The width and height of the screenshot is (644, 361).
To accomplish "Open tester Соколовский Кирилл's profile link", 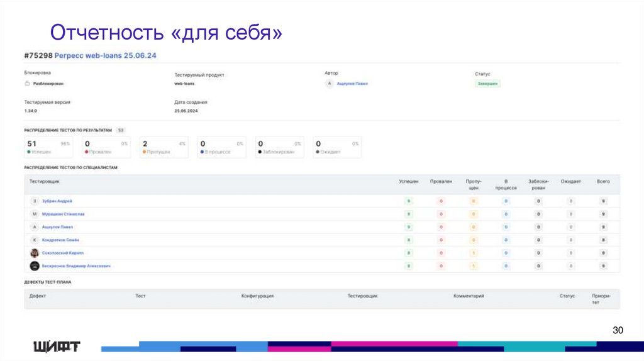I will coord(63,253).
